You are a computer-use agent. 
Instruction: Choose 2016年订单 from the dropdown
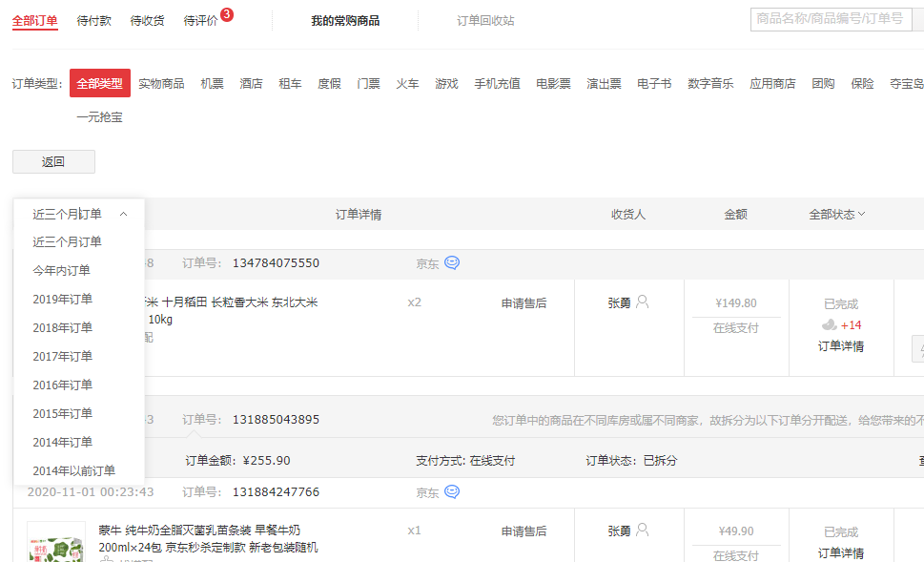tap(63, 385)
